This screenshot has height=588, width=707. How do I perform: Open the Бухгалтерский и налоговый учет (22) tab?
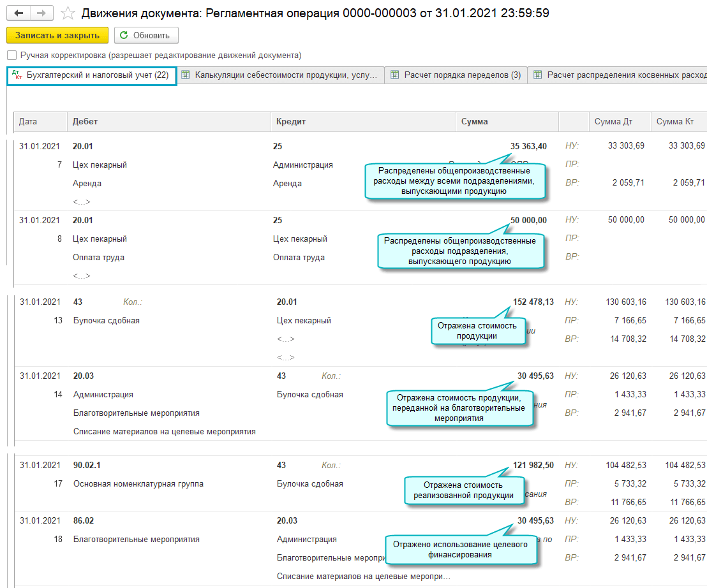pos(91,75)
